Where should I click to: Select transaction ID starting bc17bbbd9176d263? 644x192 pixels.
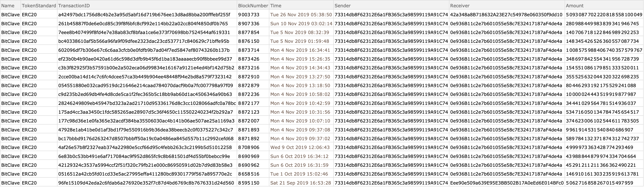pos(146,139)
